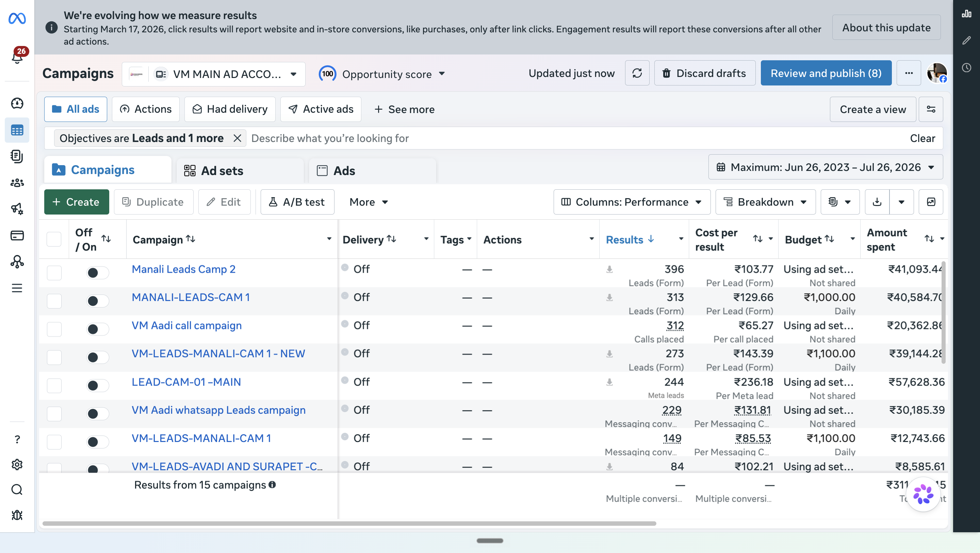Open the Breakdown dropdown
The height and width of the screenshot is (553, 980).
coord(765,202)
